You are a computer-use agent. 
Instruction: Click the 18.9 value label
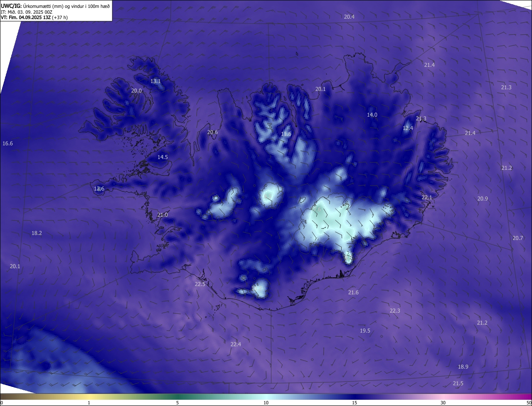[463, 367]
